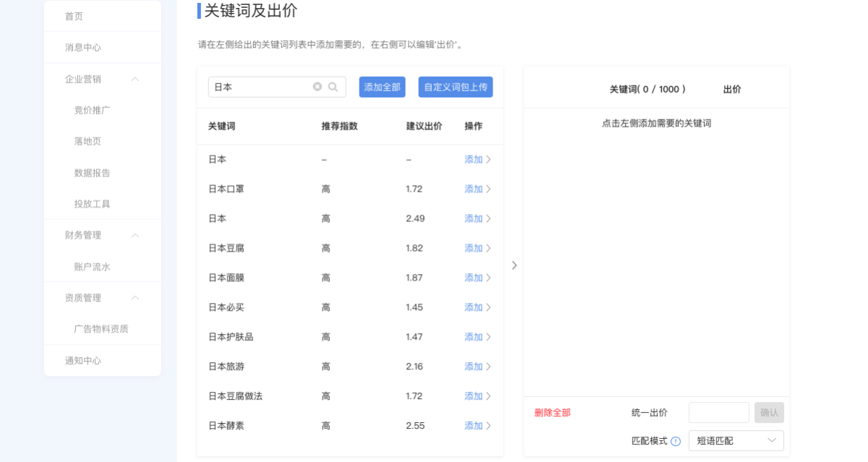Click the 推荐指数 column header
The width and height of the screenshot is (868, 462).
click(340, 126)
